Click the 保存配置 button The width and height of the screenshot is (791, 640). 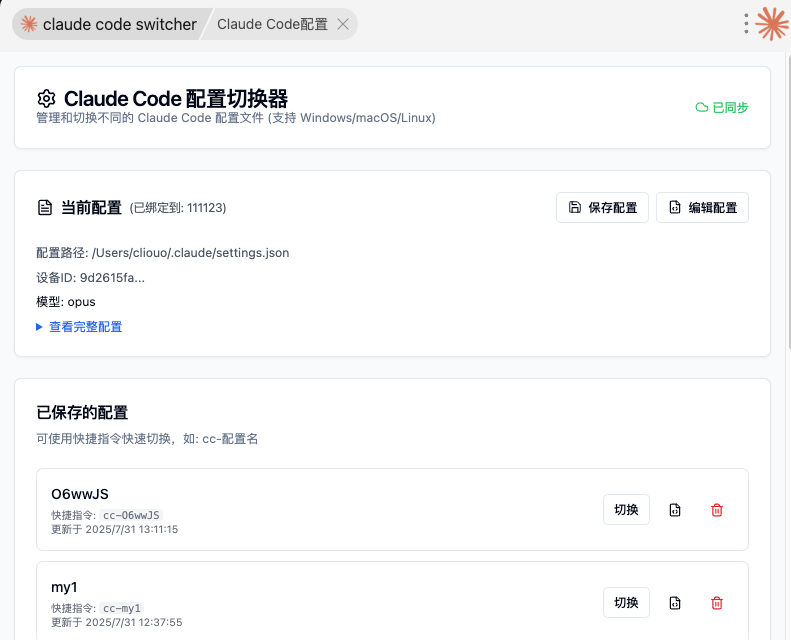[x=602, y=207]
